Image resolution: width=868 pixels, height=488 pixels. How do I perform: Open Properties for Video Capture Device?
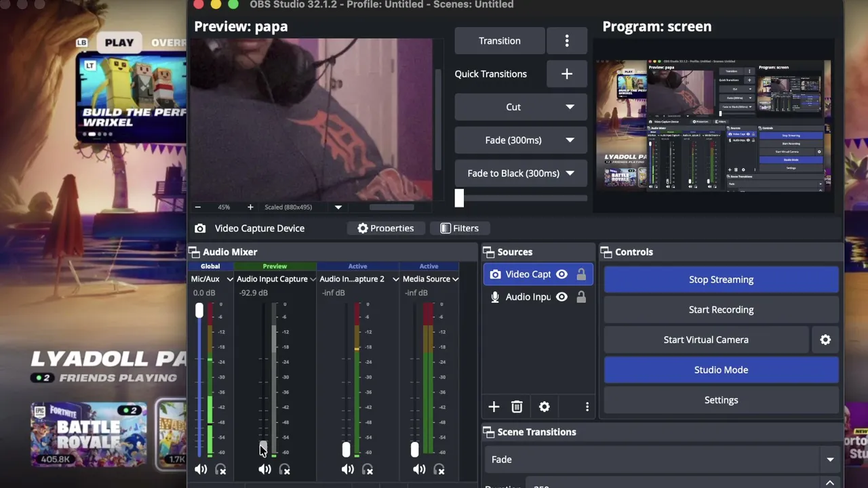pyautogui.click(x=386, y=228)
